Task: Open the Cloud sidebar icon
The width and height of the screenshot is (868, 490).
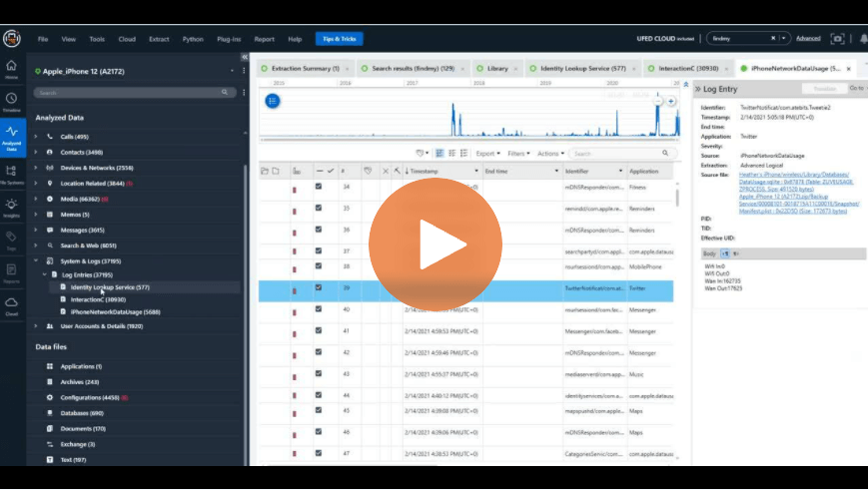Action: [12, 303]
